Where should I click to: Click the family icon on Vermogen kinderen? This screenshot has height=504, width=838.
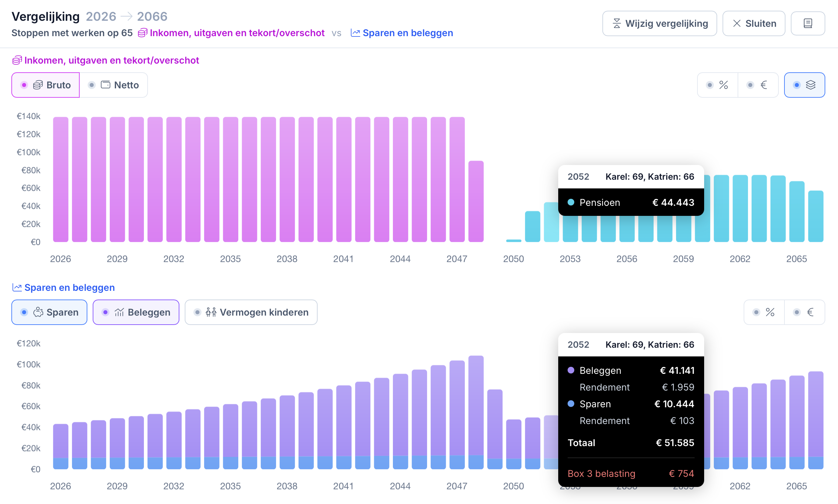[211, 312]
